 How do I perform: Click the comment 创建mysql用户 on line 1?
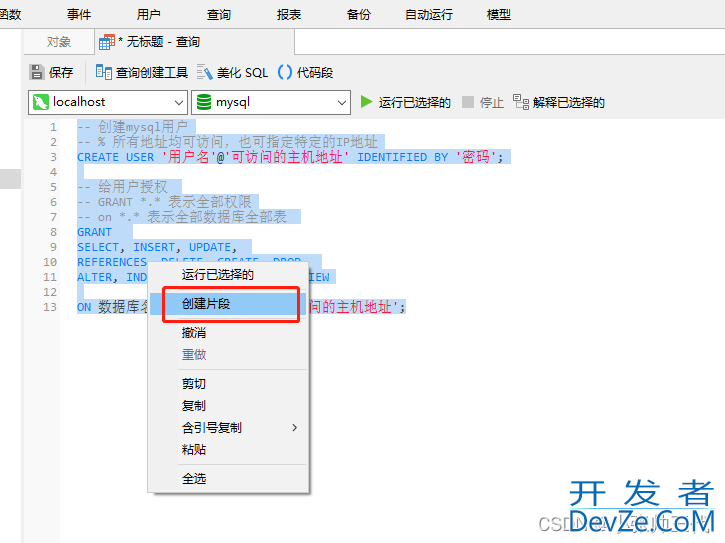142,127
